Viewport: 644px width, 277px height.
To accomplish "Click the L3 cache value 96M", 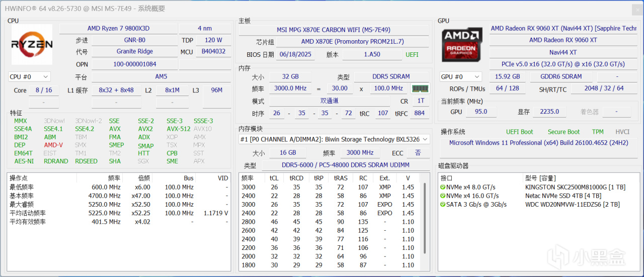I will coord(217,90).
